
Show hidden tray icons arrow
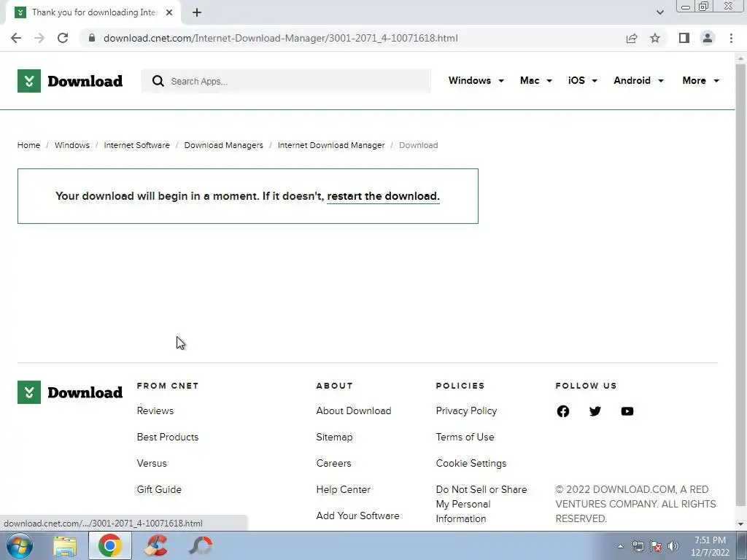coord(620,546)
